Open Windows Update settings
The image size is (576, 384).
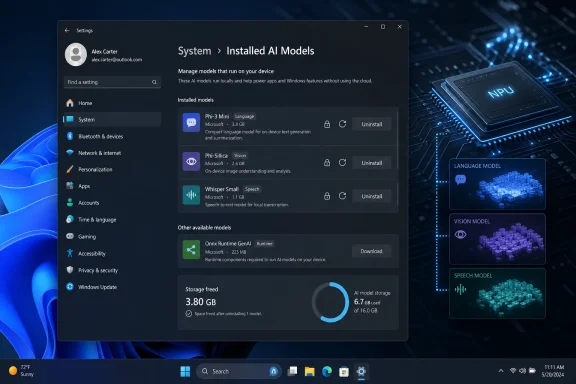(112, 287)
